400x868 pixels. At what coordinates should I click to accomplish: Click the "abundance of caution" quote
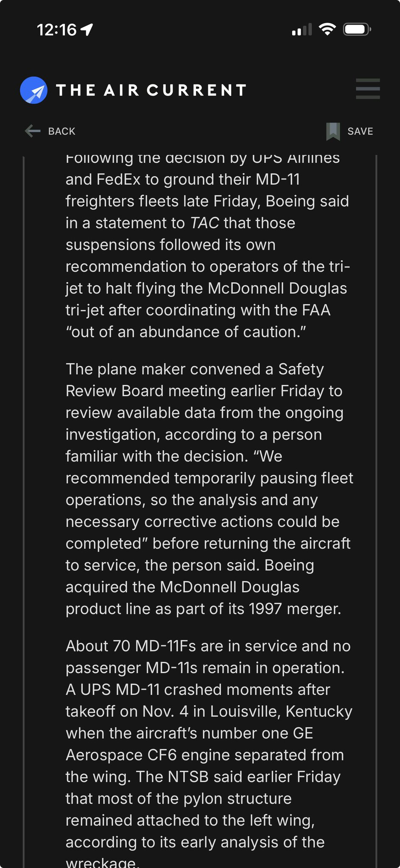pos(186,332)
